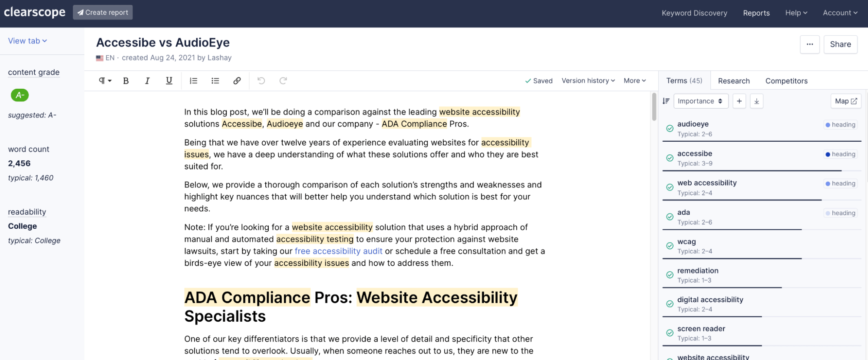Click the report title Accessibe vs AudioEye
The width and height of the screenshot is (868, 360).
click(163, 43)
